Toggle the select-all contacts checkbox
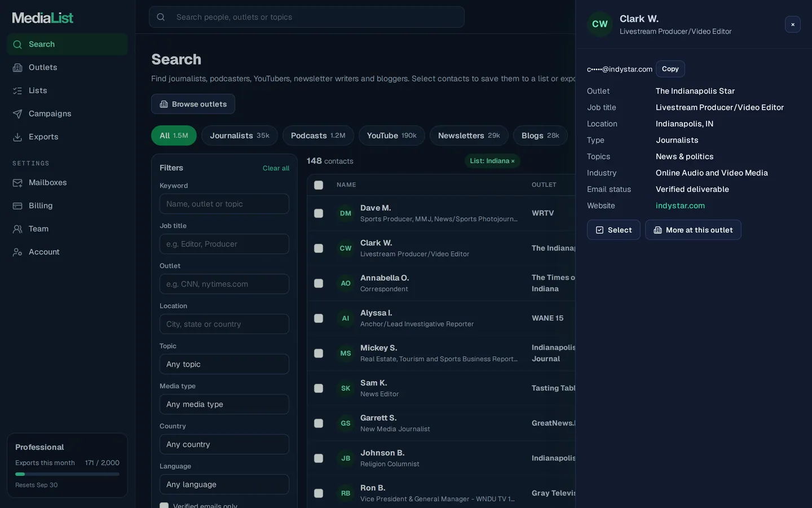The width and height of the screenshot is (812, 508). click(319, 185)
